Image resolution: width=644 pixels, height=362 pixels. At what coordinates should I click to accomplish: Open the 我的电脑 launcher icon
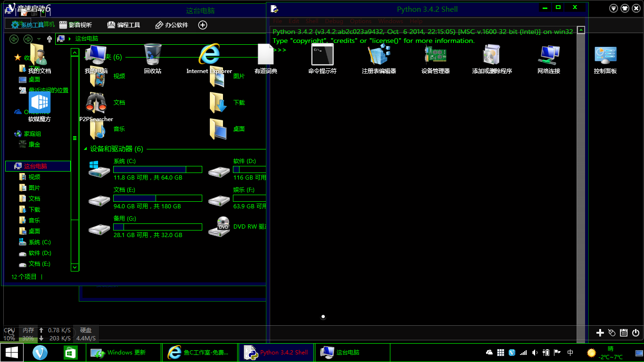(x=96, y=59)
